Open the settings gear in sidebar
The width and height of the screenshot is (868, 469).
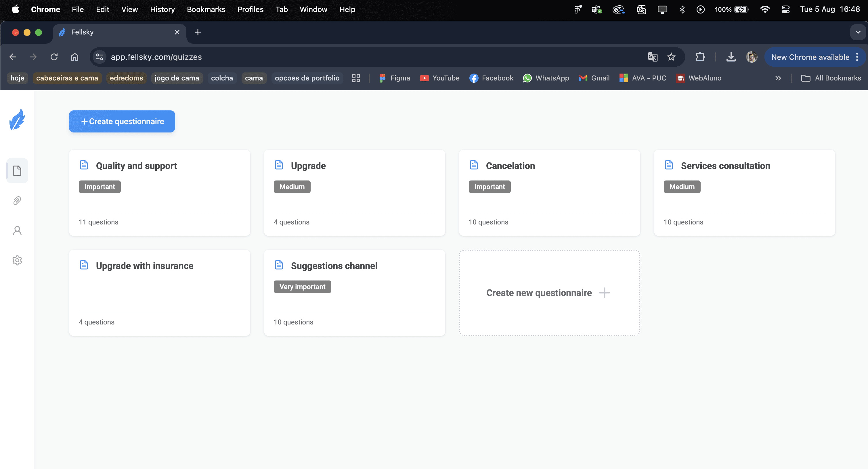click(x=17, y=260)
